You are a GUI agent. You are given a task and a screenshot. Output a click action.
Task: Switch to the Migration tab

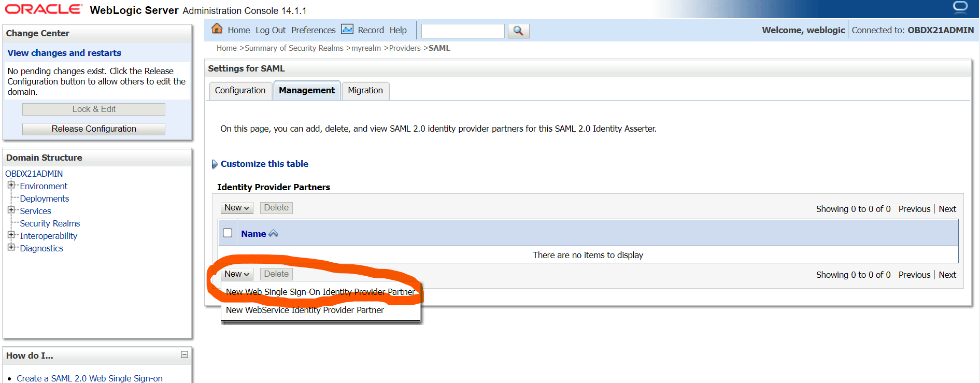coord(365,90)
